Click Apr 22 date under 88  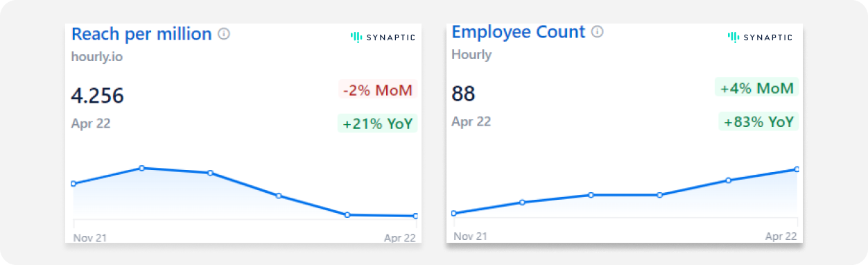pyautogui.click(x=471, y=121)
